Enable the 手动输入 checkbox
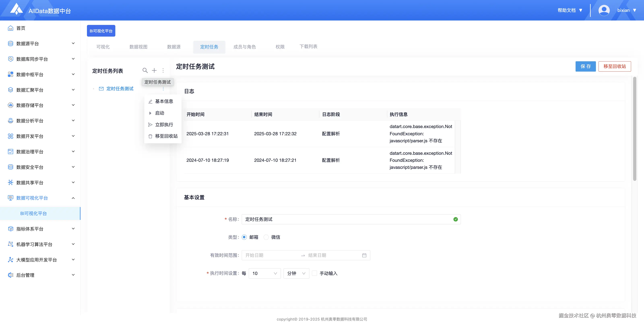Image resolution: width=644 pixels, height=326 pixels. tap(315, 273)
